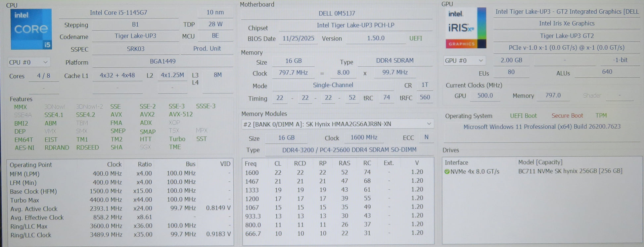Open the CPU #0 selector dropdown

click(29, 62)
